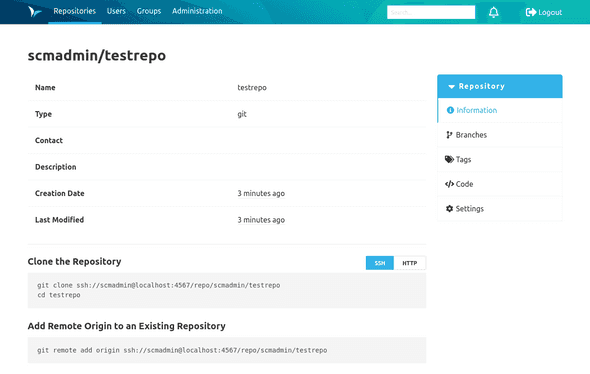
Task: Log out via the Logout link
Action: click(x=544, y=12)
